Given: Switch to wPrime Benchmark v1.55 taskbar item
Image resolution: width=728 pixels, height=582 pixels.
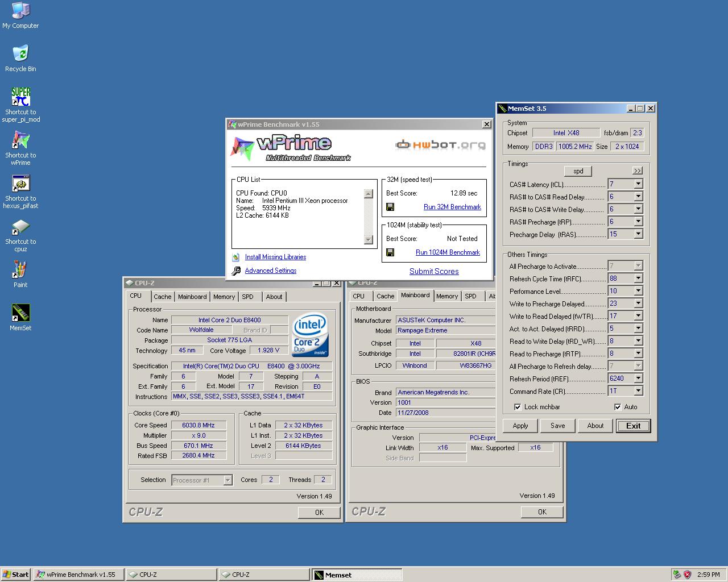Looking at the screenshot, I should click(x=78, y=575).
